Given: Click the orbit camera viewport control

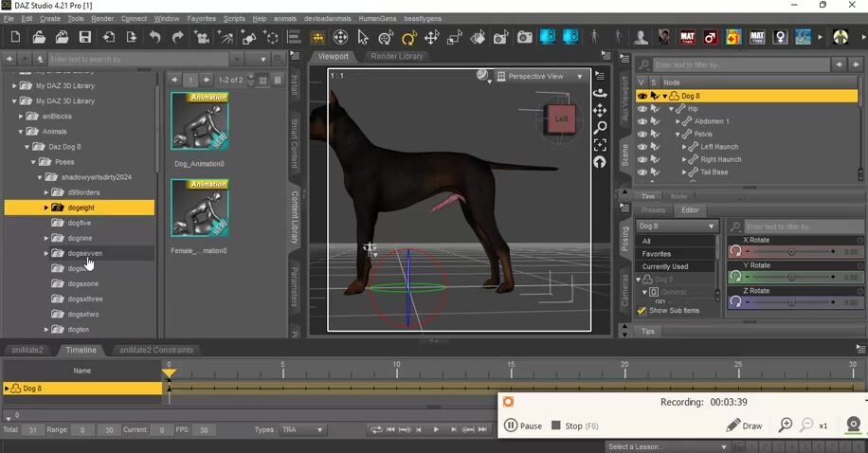Looking at the screenshot, I should (x=600, y=93).
